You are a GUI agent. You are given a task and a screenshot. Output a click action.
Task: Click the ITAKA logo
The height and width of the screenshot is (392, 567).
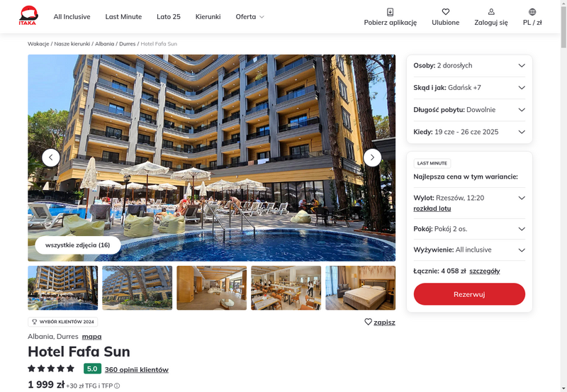pyautogui.click(x=28, y=16)
